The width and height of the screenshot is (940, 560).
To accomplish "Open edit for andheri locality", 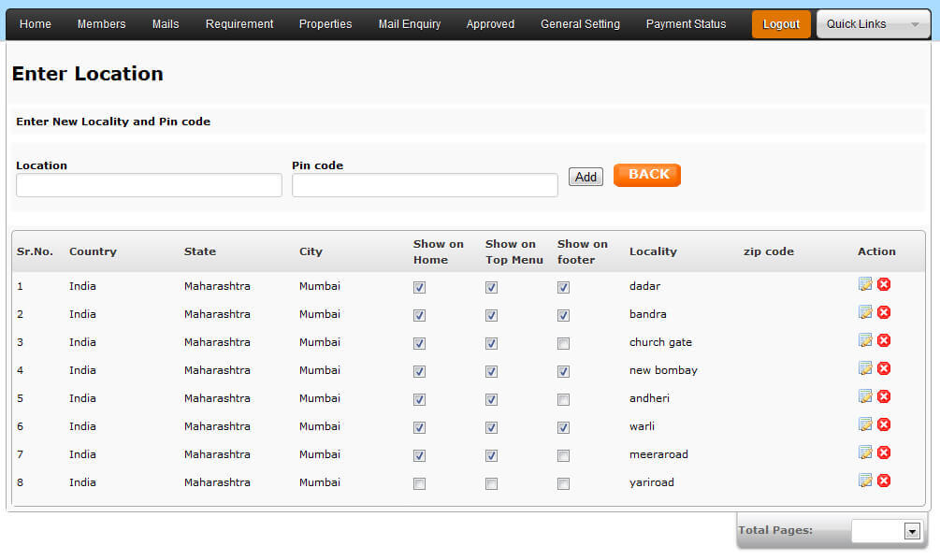I will pyautogui.click(x=865, y=396).
